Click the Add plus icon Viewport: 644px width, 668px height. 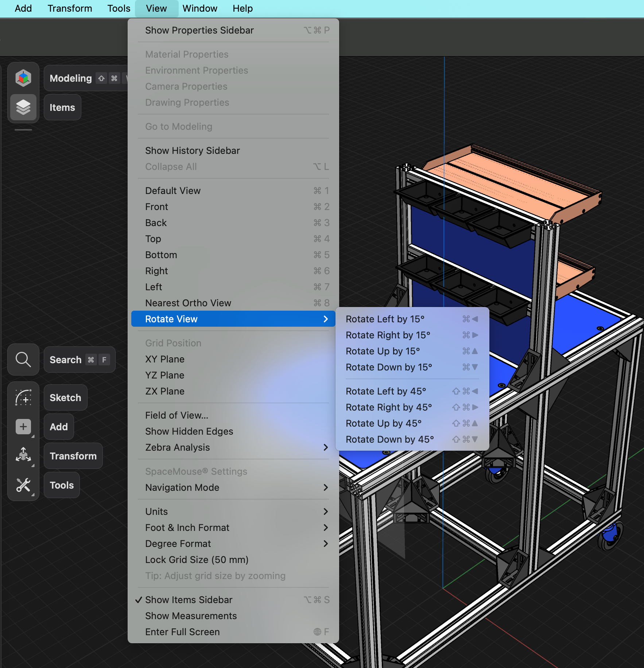23,427
